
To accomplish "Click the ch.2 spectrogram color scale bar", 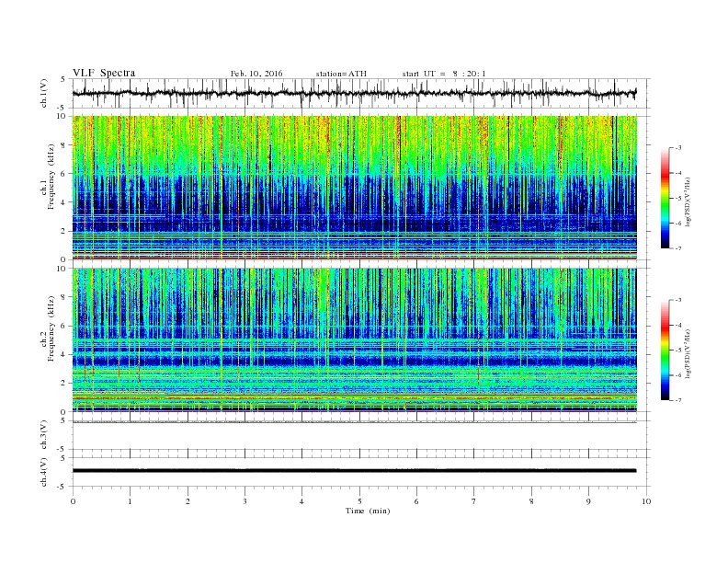I will [x=665, y=350].
